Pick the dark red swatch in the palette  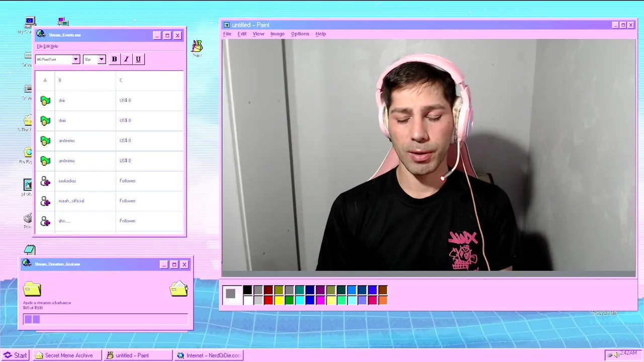point(268,290)
